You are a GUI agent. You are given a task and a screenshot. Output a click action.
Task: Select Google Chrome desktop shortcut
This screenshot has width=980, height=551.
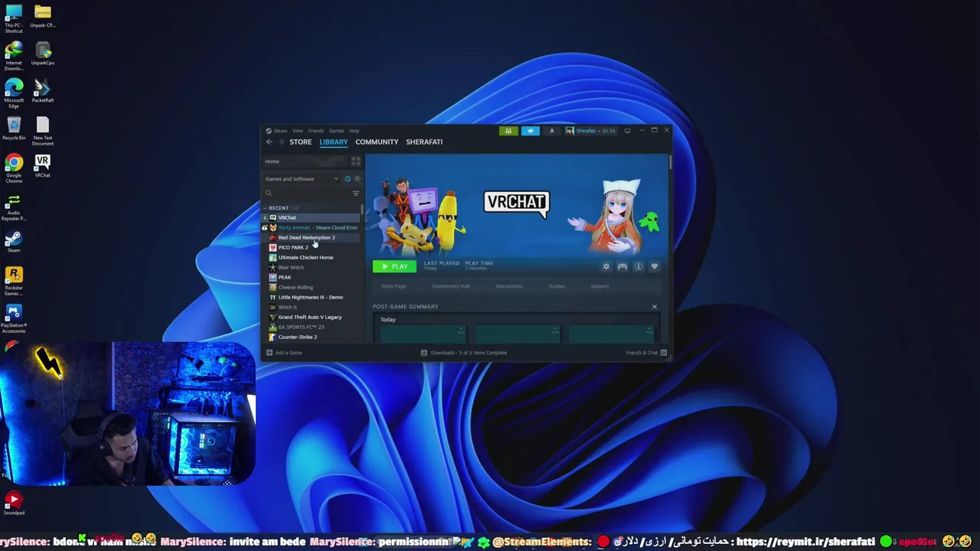pyautogui.click(x=14, y=168)
